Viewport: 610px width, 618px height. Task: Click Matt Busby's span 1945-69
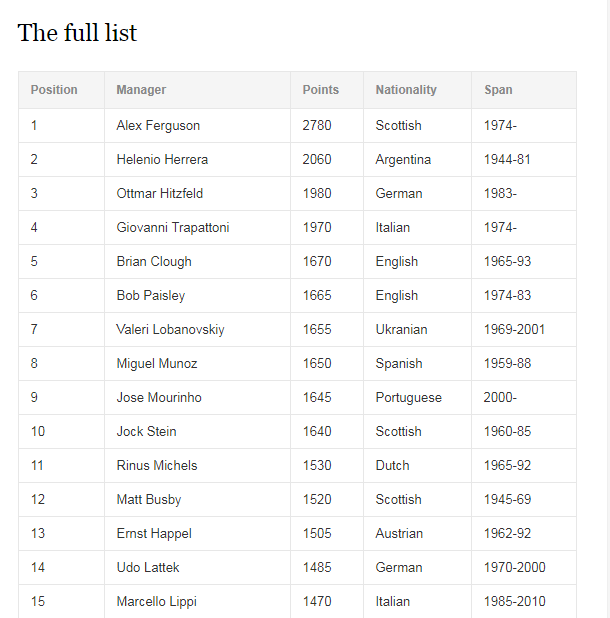(507, 500)
